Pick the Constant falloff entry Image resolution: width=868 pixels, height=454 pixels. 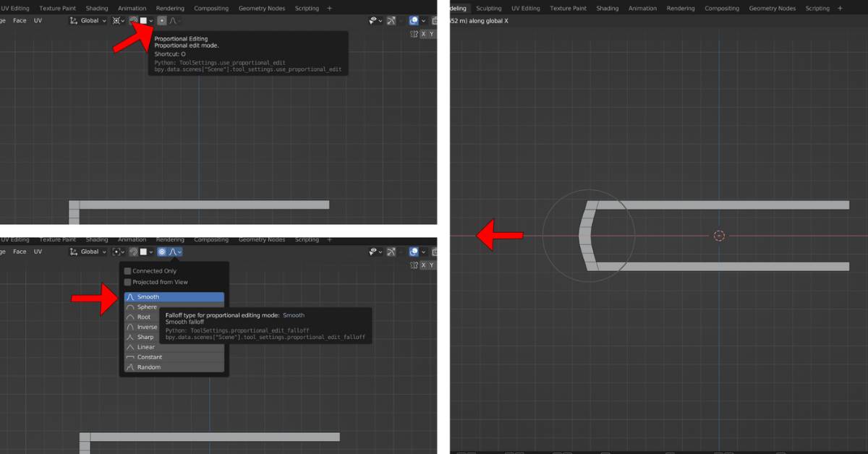150,357
